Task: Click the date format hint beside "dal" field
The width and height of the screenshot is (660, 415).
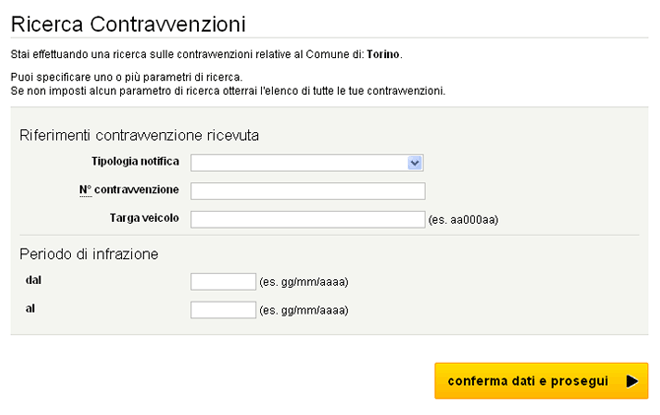Action: (x=304, y=282)
